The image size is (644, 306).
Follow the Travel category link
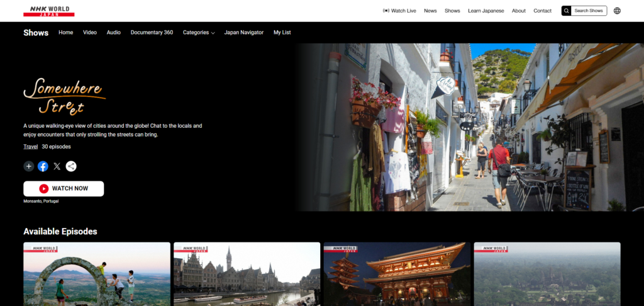pos(31,147)
